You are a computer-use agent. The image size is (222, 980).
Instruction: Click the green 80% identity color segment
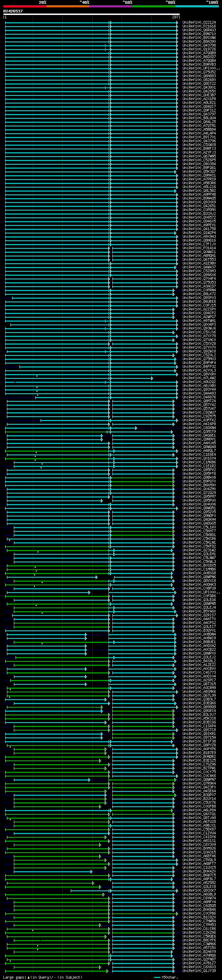click(154, 6)
